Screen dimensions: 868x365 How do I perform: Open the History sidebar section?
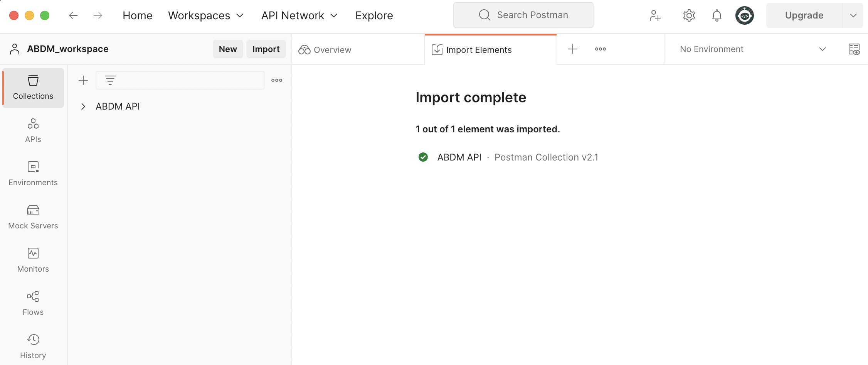[33, 347]
